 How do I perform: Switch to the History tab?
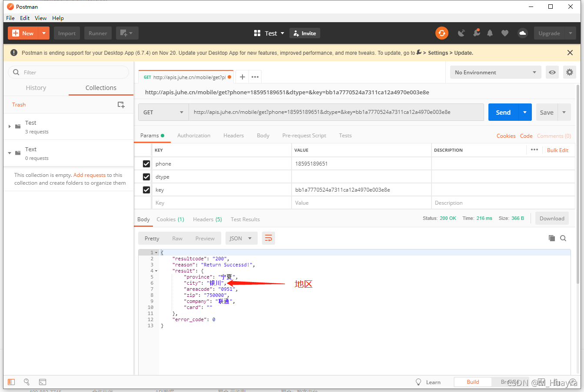coord(36,88)
